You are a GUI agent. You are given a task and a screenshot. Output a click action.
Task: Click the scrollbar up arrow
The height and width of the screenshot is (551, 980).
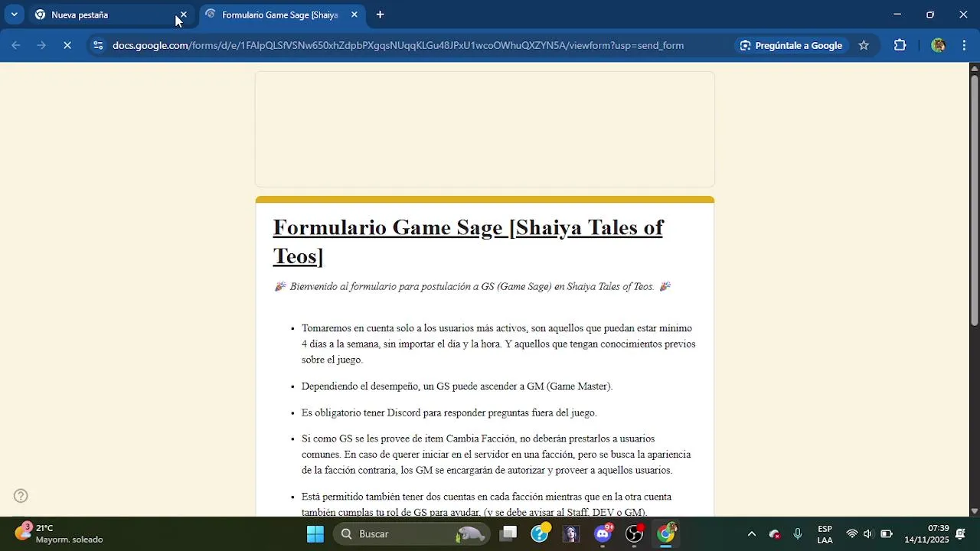click(974, 68)
